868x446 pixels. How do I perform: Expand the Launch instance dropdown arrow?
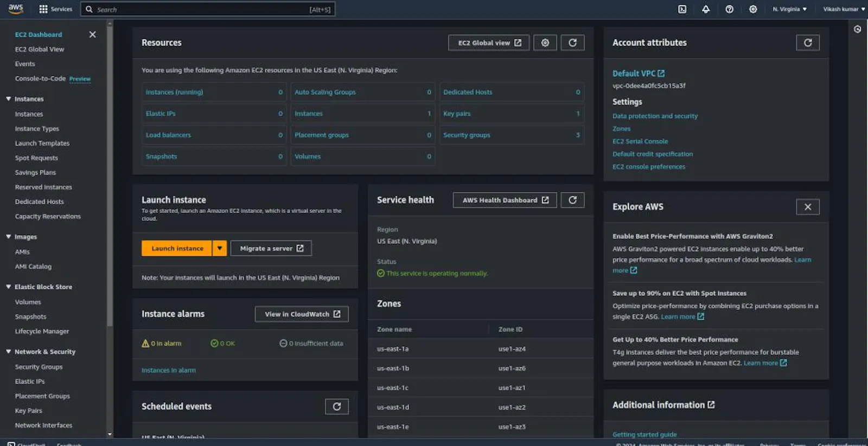(220, 248)
